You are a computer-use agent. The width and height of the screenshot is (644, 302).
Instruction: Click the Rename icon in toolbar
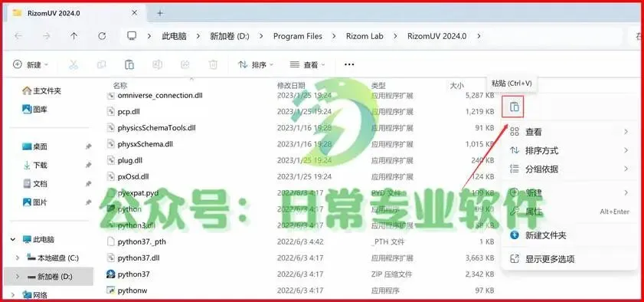(157, 64)
